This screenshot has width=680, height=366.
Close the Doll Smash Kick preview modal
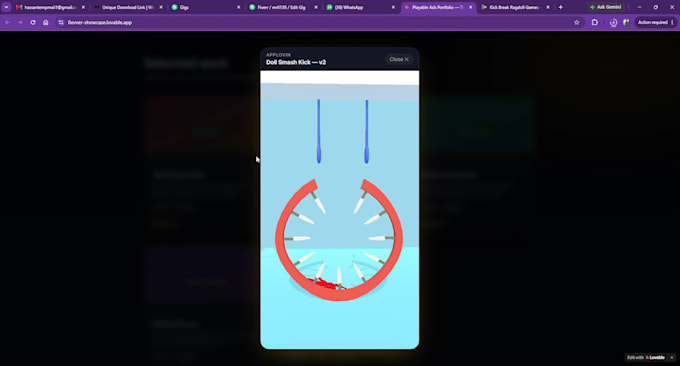pyautogui.click(x=399, y=59)
